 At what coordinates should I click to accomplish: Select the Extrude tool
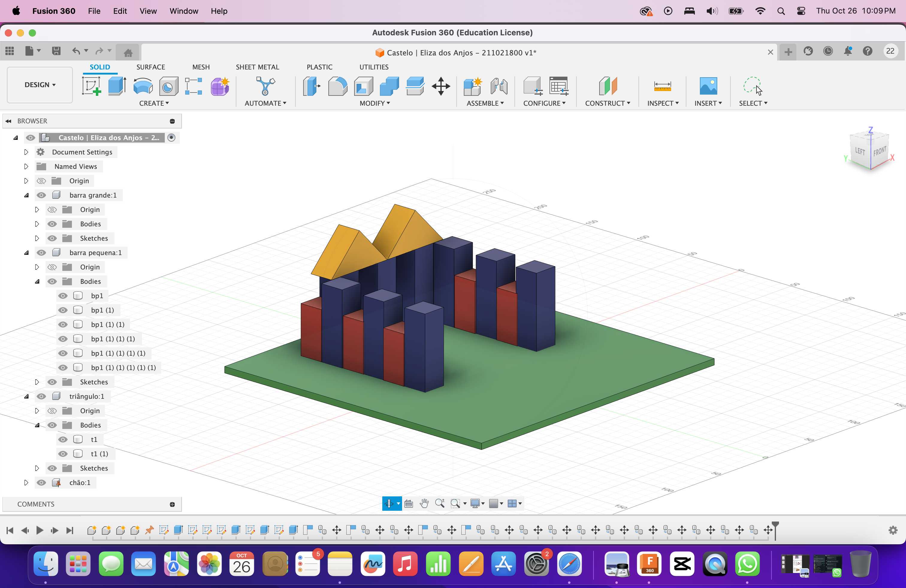117,86
